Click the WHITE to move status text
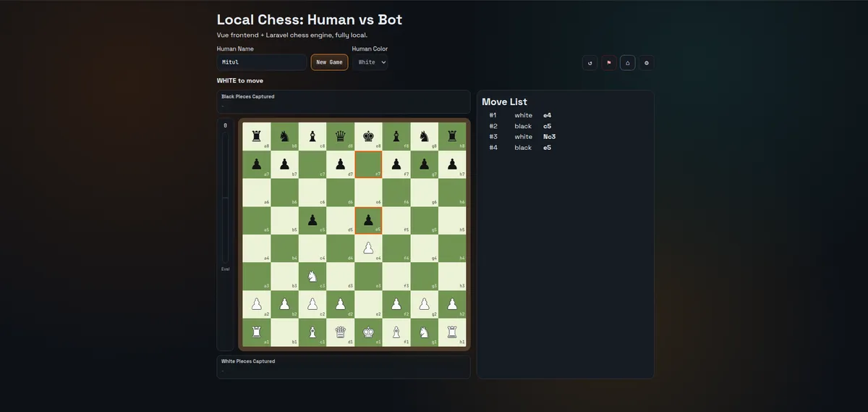 [x=239, y=80]
